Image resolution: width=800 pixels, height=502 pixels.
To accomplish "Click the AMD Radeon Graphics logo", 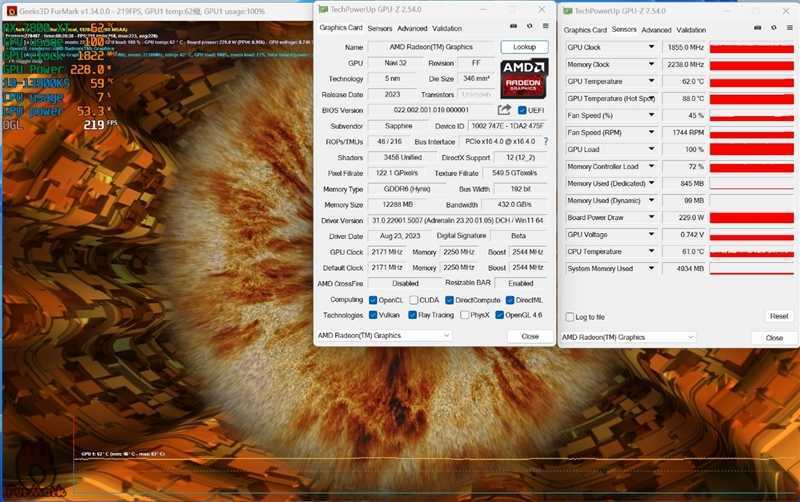I will pos(524,78).
